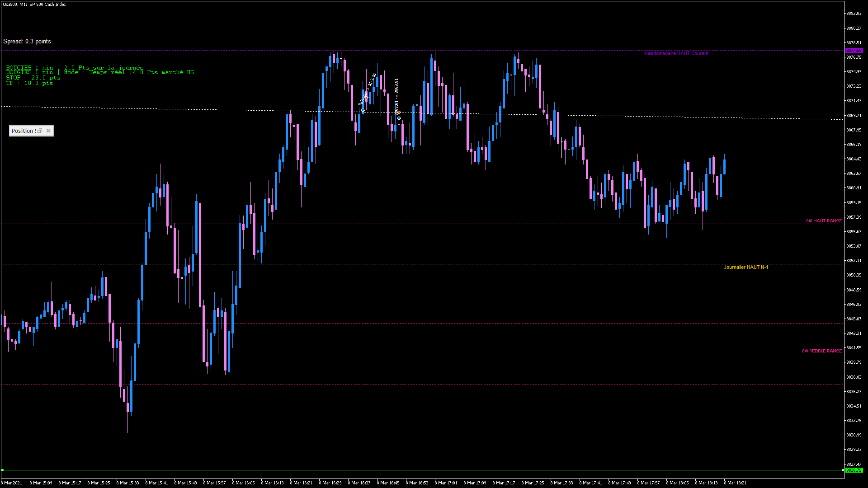Click the '8 Mar 18:21' time axis label
868x488 pixels.
tap(735, 483)
